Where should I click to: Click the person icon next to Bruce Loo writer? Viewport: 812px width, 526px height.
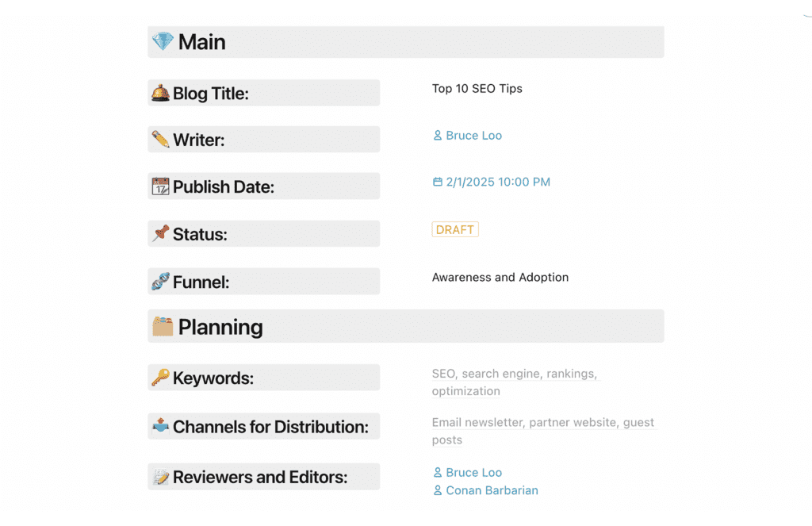[437, 135]
